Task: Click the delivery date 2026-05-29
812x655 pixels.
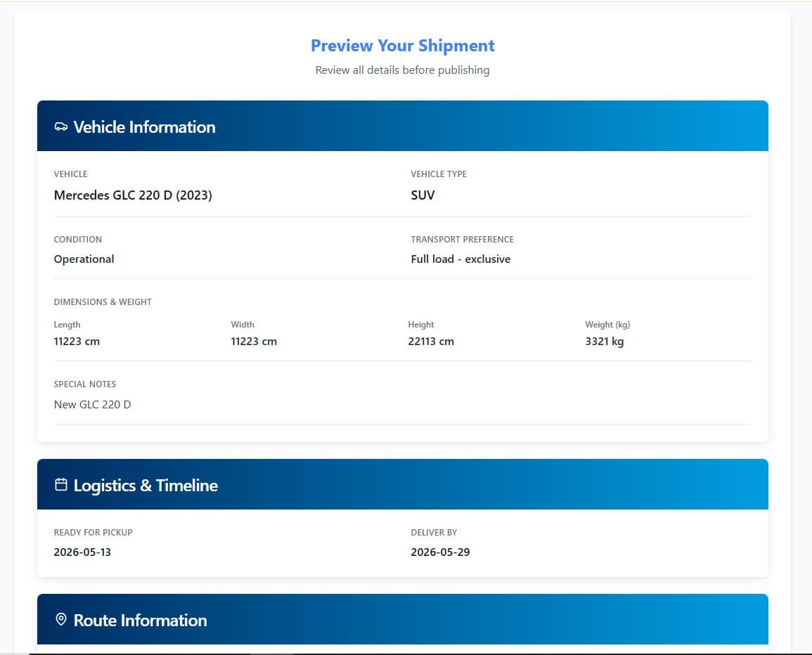Action: pyautogui.click(x=440, y=552)
